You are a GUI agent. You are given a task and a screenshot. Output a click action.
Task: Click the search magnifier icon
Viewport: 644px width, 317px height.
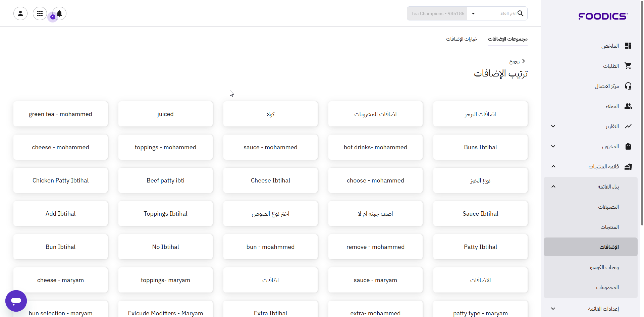[x=520, y=13]
